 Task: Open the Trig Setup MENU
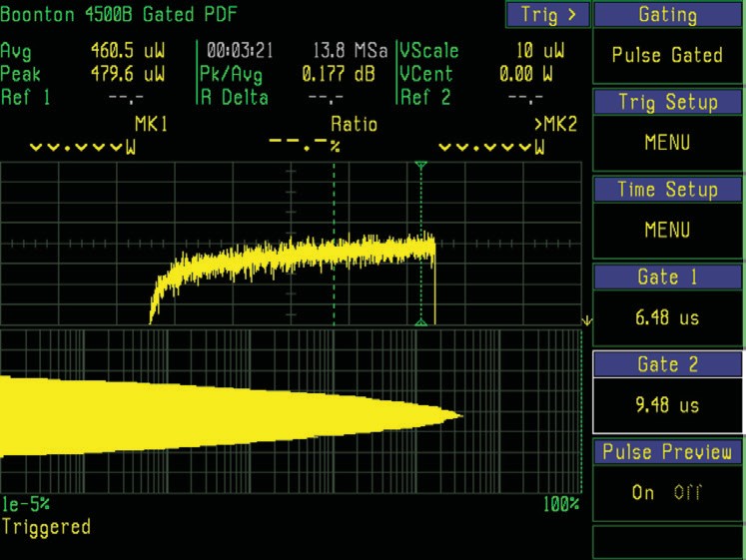(667, 143)
